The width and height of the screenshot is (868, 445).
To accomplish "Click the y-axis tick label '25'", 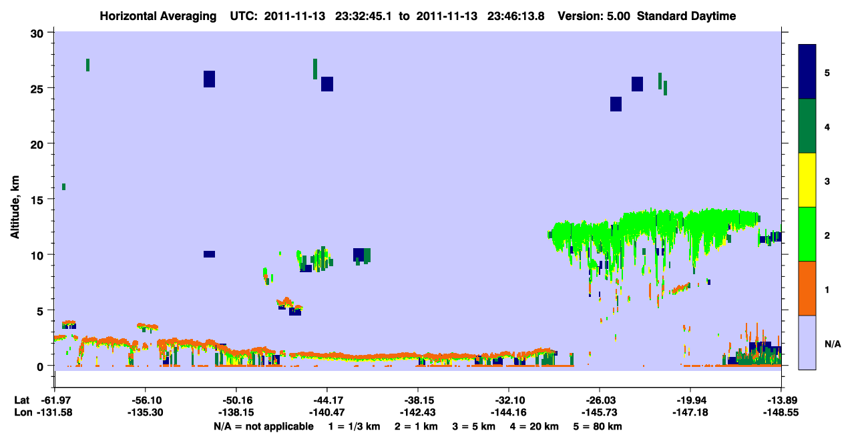I will (39, 89).
